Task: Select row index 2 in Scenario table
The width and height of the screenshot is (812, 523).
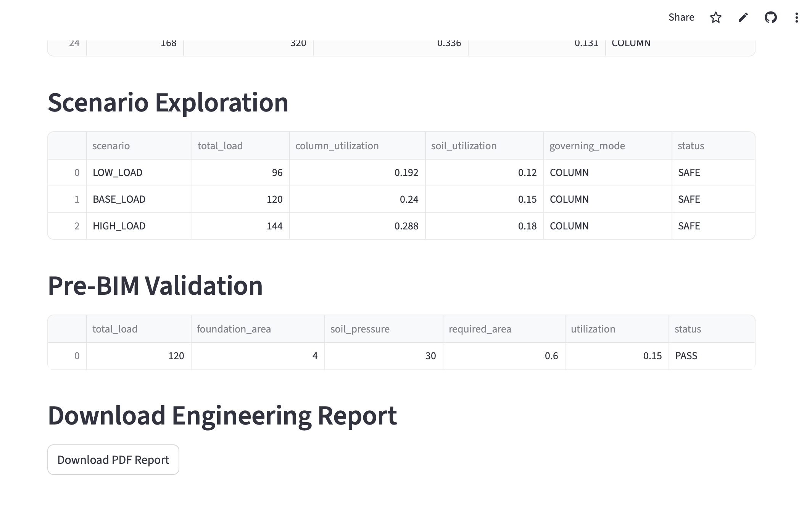Action: coord(68,226)
